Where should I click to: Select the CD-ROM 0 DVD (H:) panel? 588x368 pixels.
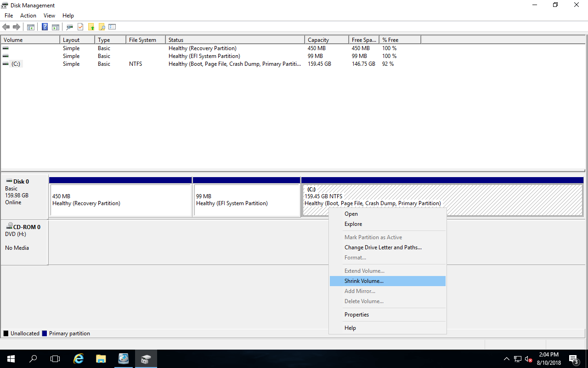(24, 243)
